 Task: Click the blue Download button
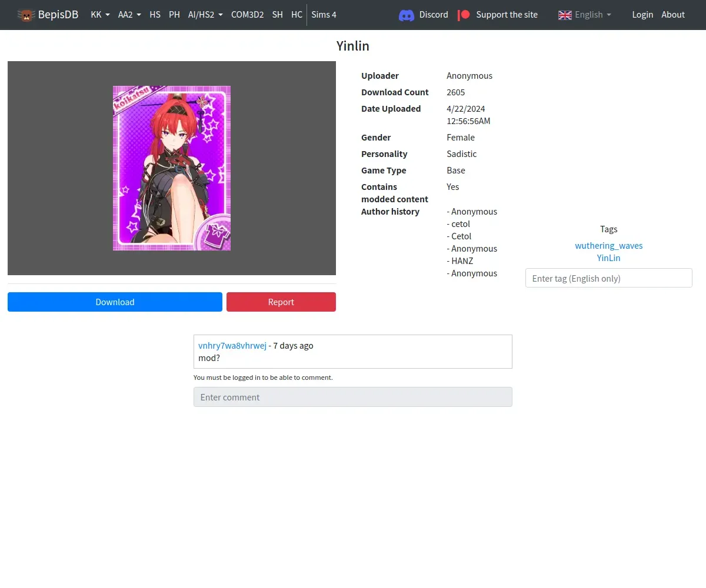(x=115, y=302)
